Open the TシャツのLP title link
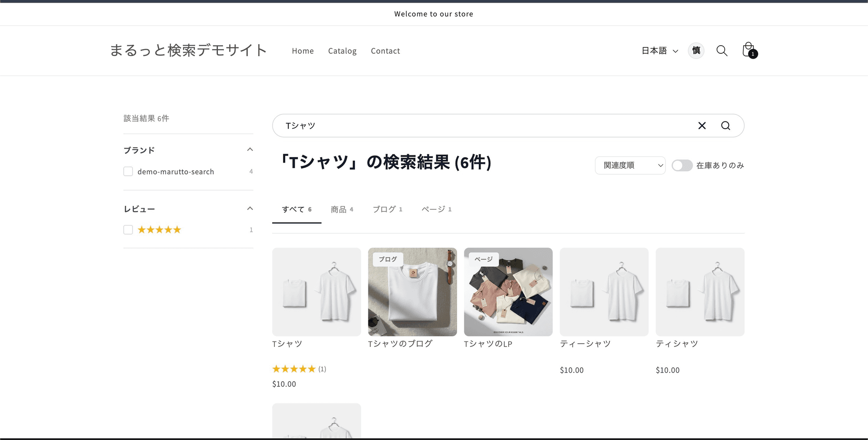 (488, 344)
